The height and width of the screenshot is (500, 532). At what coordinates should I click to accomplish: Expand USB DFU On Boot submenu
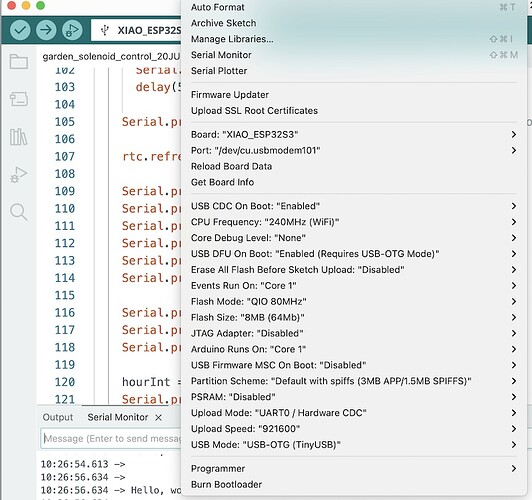(x=353, y=254)
